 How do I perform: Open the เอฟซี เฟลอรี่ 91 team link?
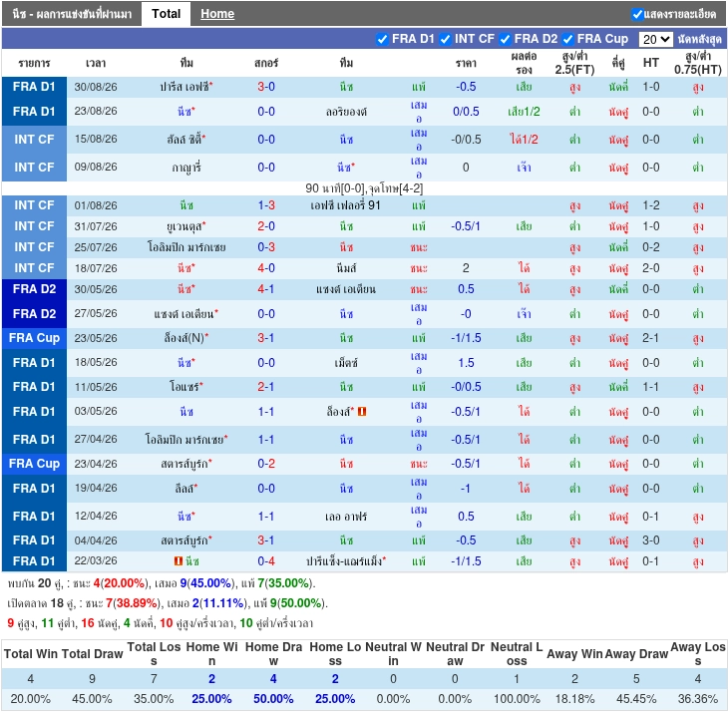pyautogui.click(x=345, y=205)
